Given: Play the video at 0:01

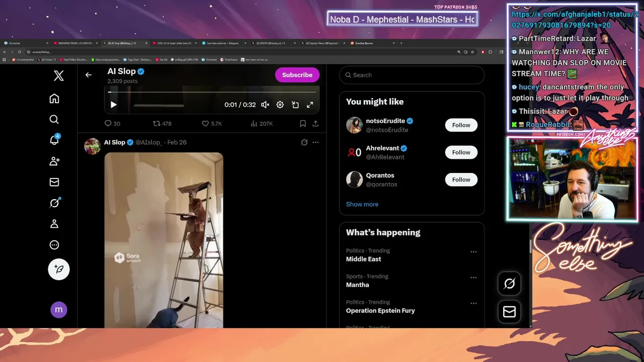Looking at the screenshot, I should [x=113, y=105].
